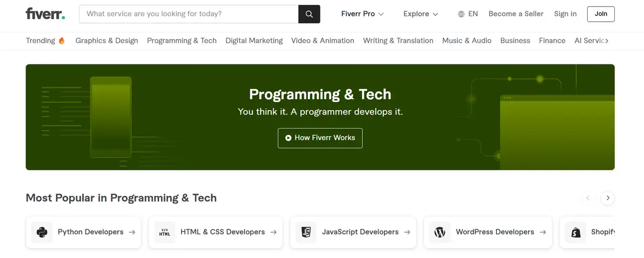Select Digital Marketing category
This screenshot has width=644, height=258.
pyautogui.click(x=254, y=41)
